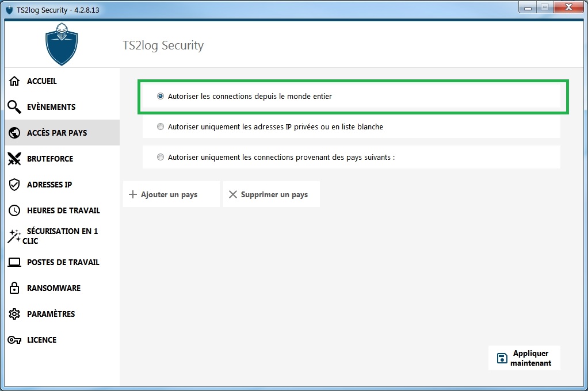Screen dimensions: 588x391
Task: Open SÉCURISATION EN 1 CLIC section
Action: pos(62,236)
